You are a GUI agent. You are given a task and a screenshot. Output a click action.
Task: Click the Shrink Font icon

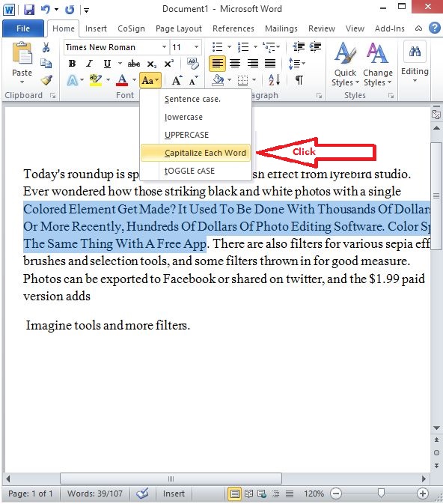click(x=193, y=80)
